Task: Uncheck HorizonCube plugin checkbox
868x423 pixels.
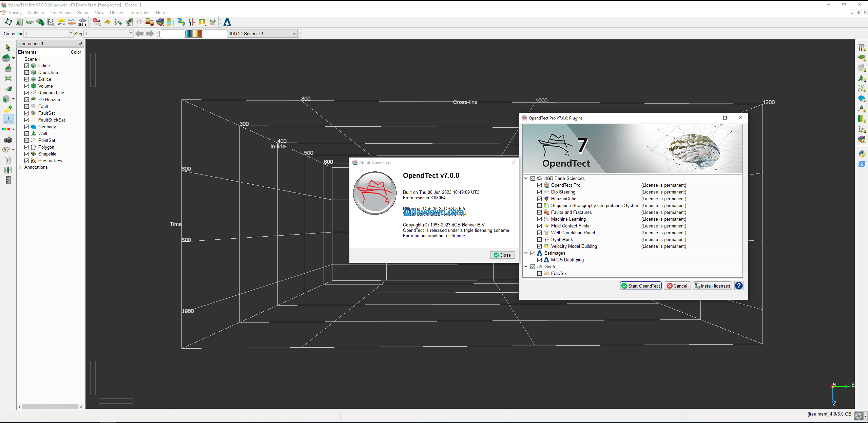Action: point(539,199)
